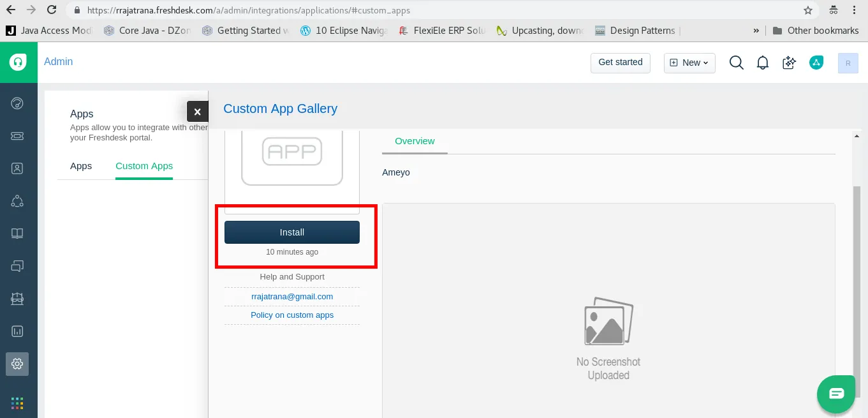This screenshot has height=418, width=868.
Task: Open the Java Access Mod bookmark
Action: (x=49, y=31)
